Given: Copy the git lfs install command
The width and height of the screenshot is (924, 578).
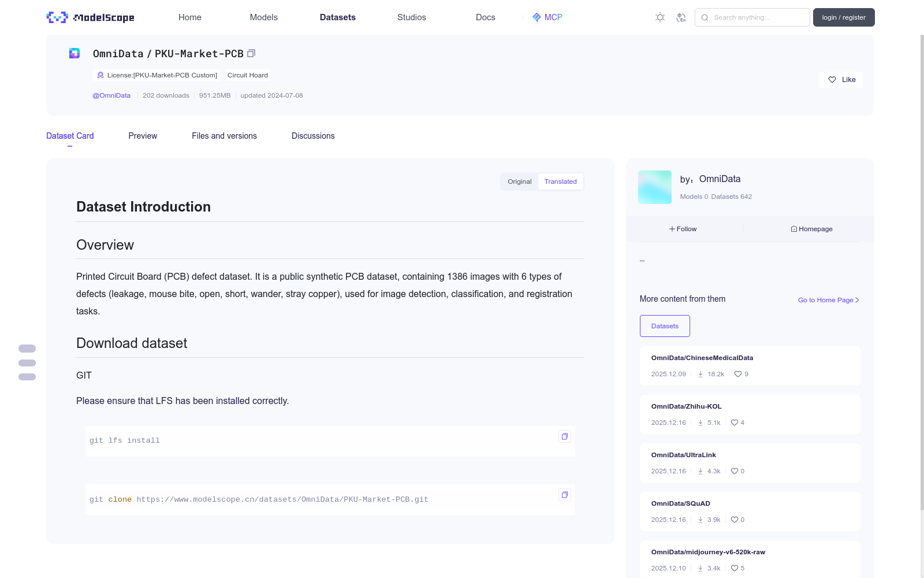Looking at the screenshot, I should click(x=564, y=436).
